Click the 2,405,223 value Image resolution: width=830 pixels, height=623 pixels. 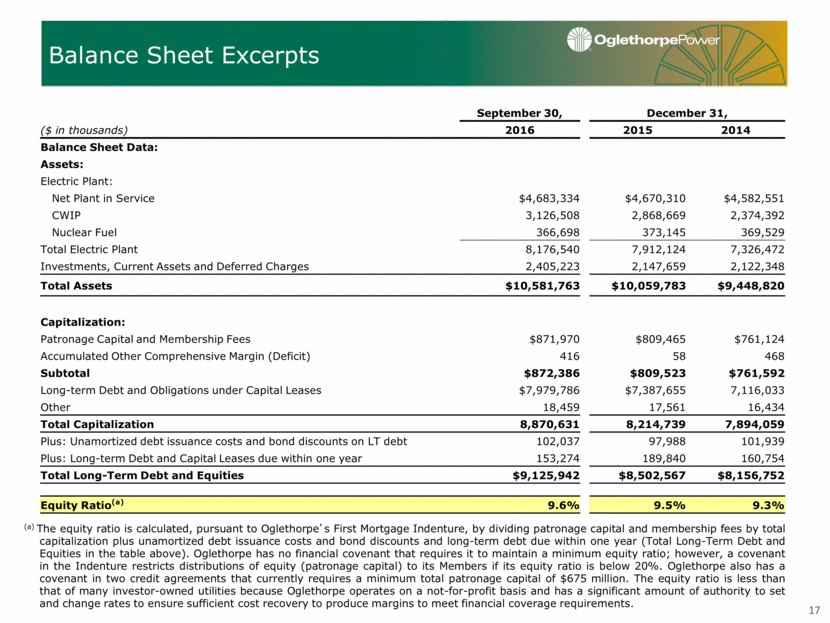click(553, 266)
